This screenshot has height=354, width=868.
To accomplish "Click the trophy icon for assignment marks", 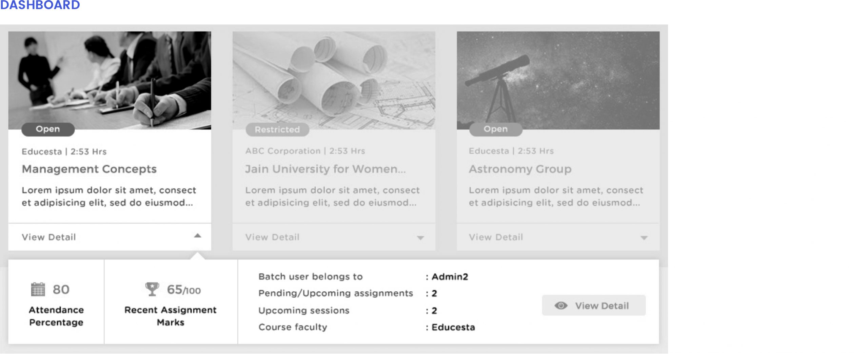I will coord(152,289).
